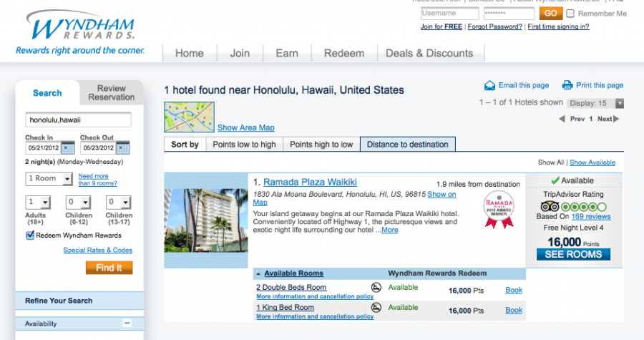This screenshot has width=644, height=340.
Task: Click the Wyndham Rewards logo
Action: (x=80, y=32)
